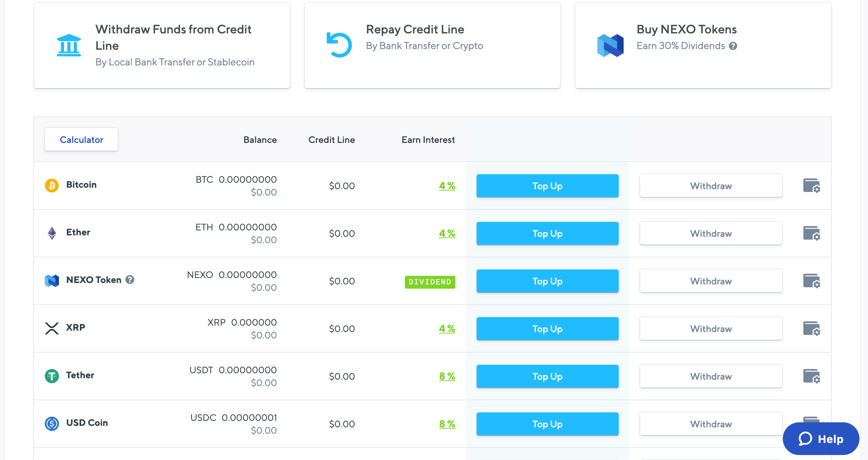This screenshot has width=868, height=460.
Task: Click the Bitcoin asset name
Action: pyautogui.click(x=81, y=184)
